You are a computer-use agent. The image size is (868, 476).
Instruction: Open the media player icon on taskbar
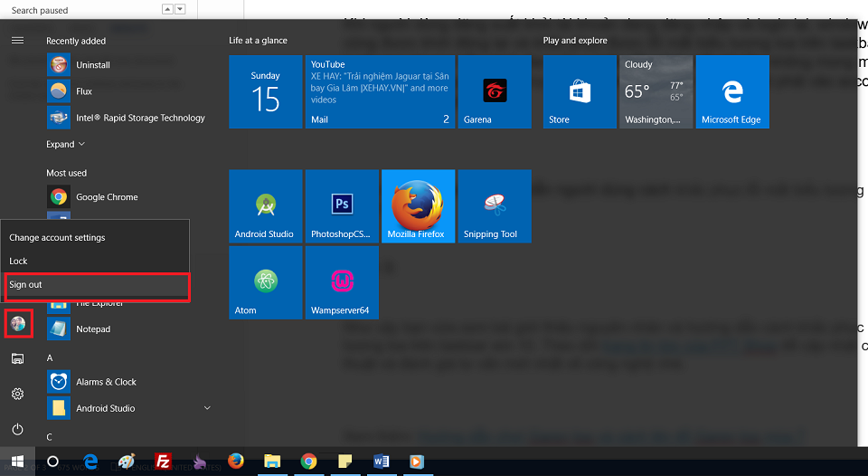[417, 462]
